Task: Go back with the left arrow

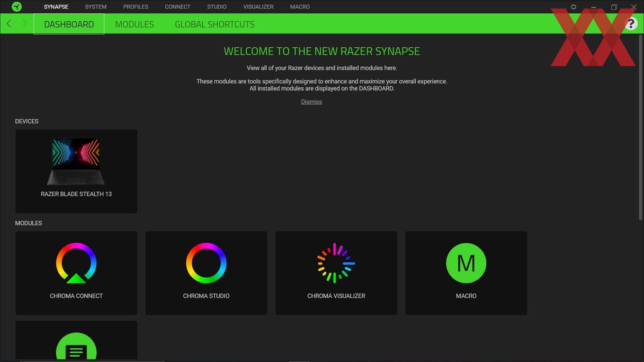Action: 9,24
